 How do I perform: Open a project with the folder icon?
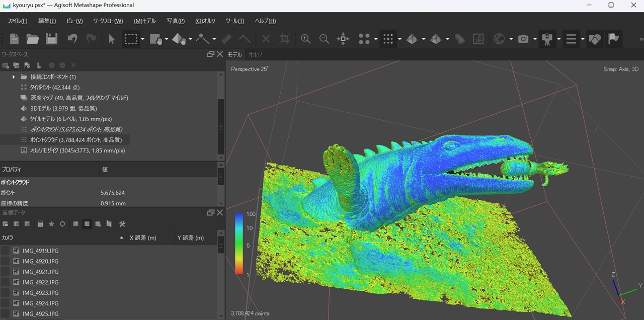tap(33, 39)
